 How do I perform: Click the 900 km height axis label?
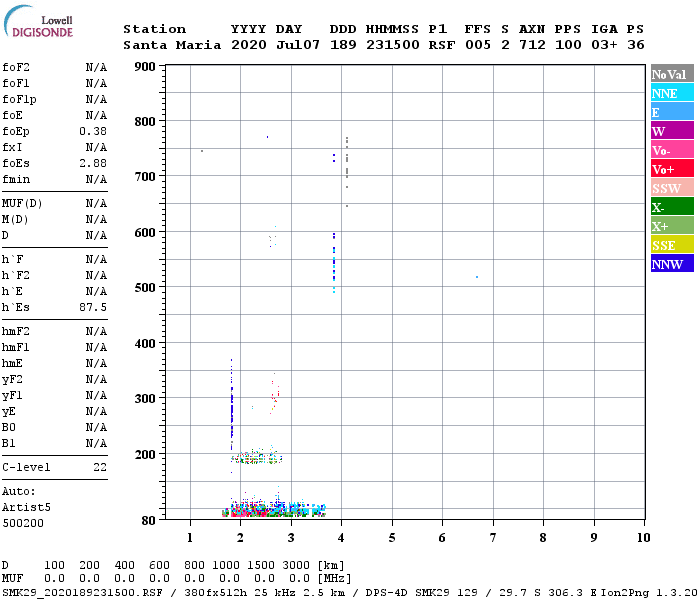145,67
